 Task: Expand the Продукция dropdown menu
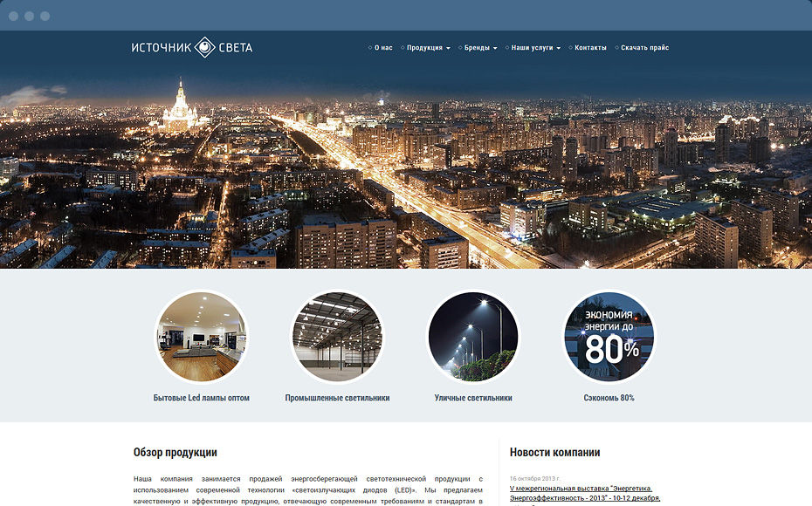tap(428, 48)
